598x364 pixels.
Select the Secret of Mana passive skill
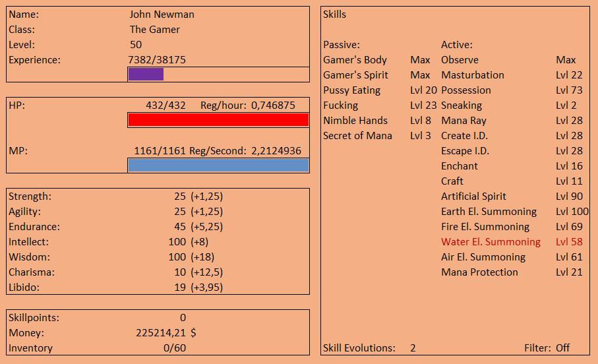coord(357,136)
